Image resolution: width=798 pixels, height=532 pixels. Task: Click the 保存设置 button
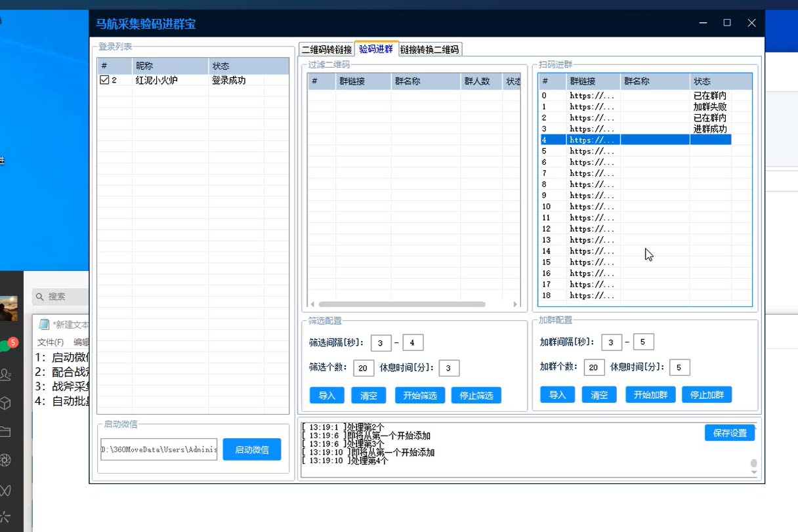(730, 433)
